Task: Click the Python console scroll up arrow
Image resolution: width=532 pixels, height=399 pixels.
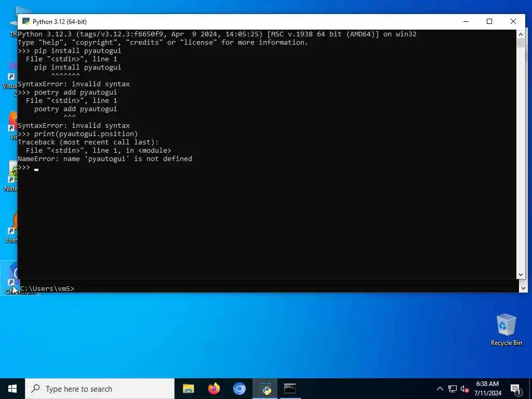Action: click(x=521, y=34)
